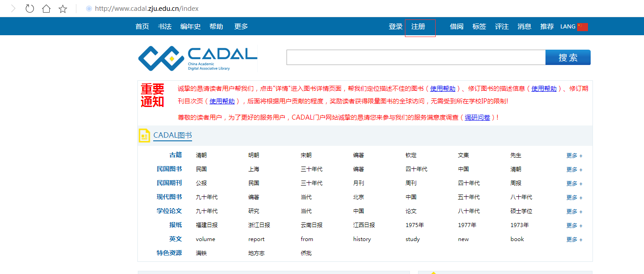Open 编年史 in the navigation bar
644x274 pixels.
190,27
